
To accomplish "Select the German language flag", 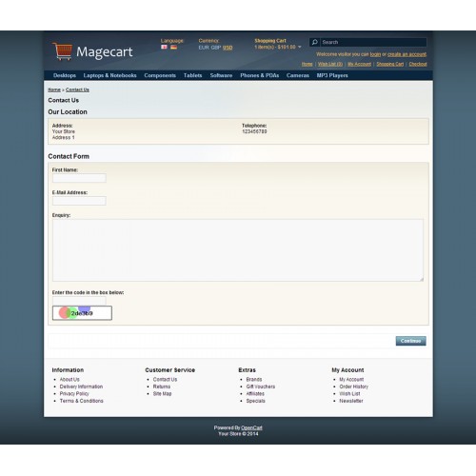I will coord(173,47).
